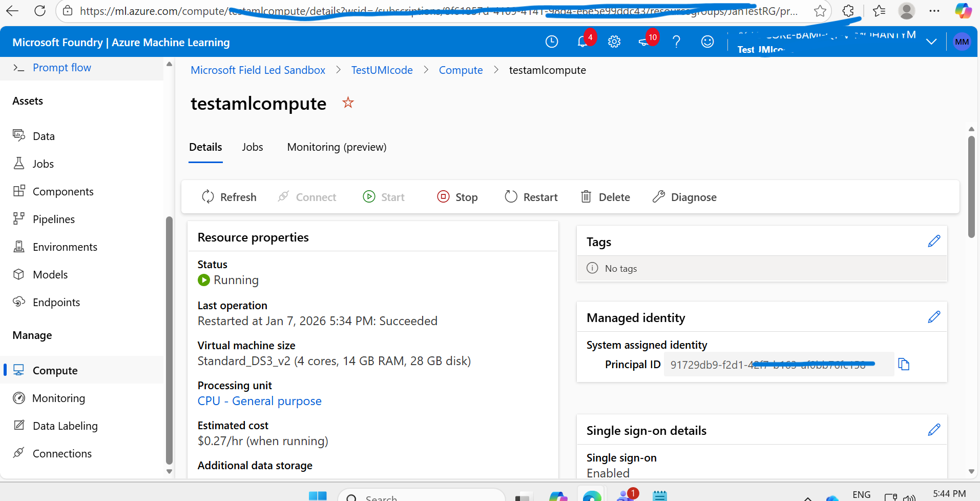Viewport: 980px width, 501px height.
Task: Click the Running status text
Action: (x=236, y=280)
